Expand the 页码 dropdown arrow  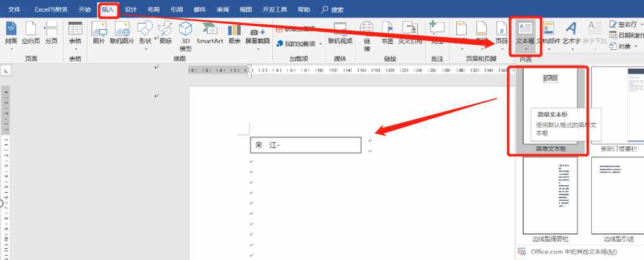point(502,49)
